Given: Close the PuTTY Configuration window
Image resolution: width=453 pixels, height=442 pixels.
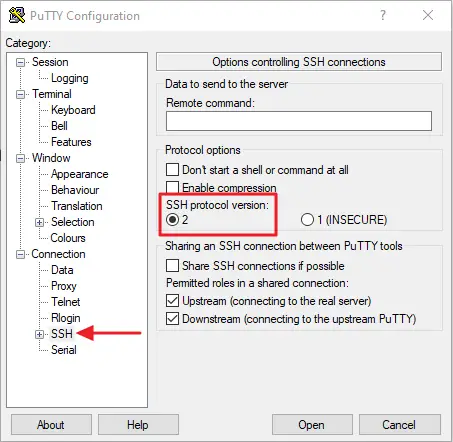Looking at the screenshot, I should pyautogui.click(x=428, y=15).
